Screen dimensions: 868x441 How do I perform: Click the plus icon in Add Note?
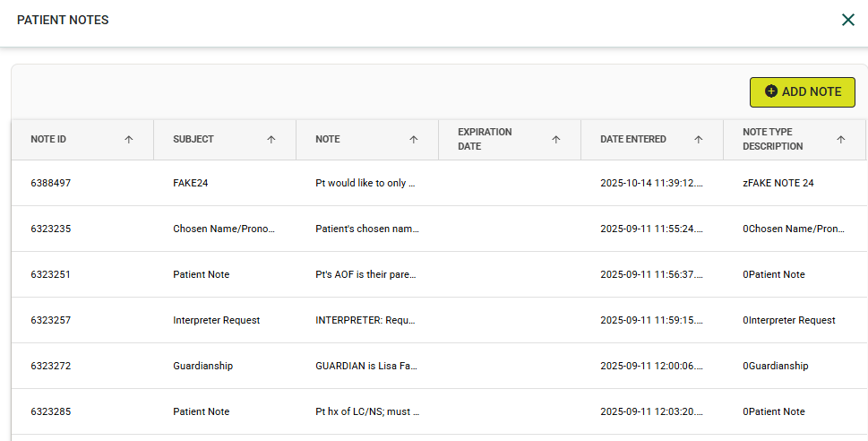770,91
